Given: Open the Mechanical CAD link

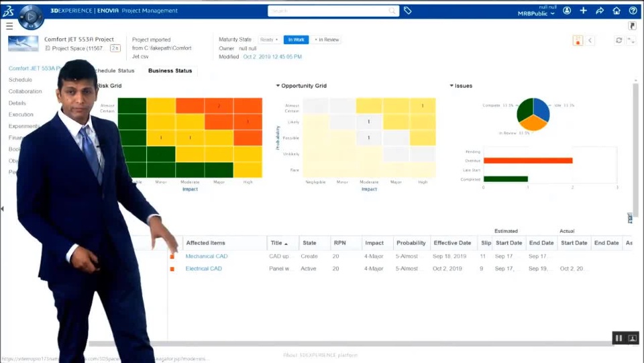Looking at the screenshot, I should pos(206,256).
